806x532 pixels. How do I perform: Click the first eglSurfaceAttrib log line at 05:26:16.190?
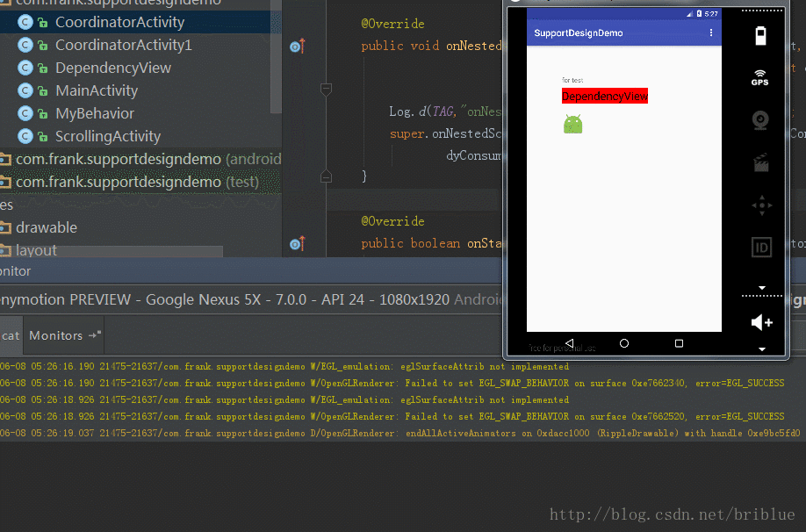(284, 366)
